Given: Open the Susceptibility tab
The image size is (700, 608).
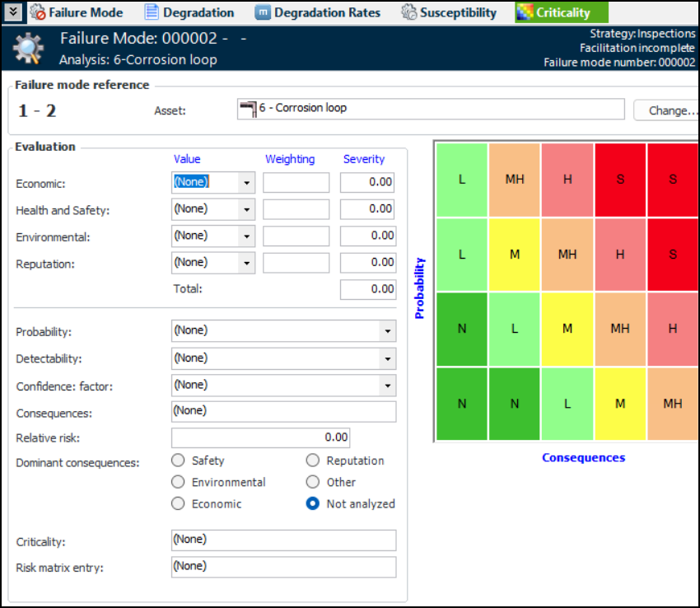Looking at the screenshot, I should tap(458, 12).
